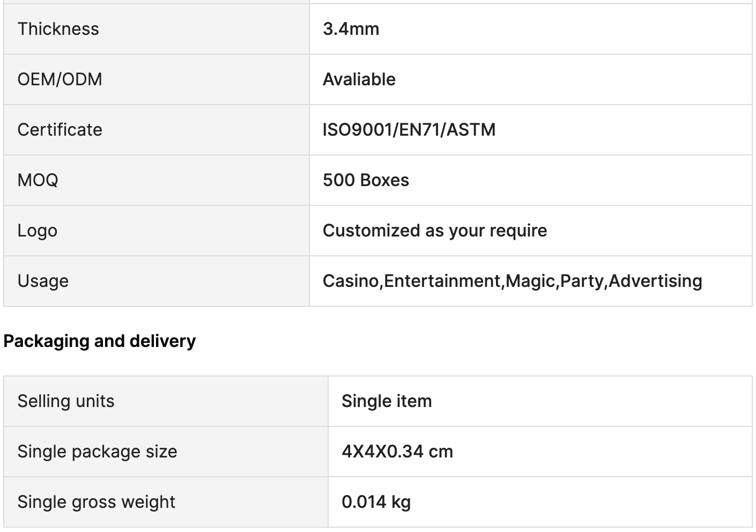
Task: Click the Casino,Entertainment,Magic,Party,Advertising usage value
Action: [512, 281]
